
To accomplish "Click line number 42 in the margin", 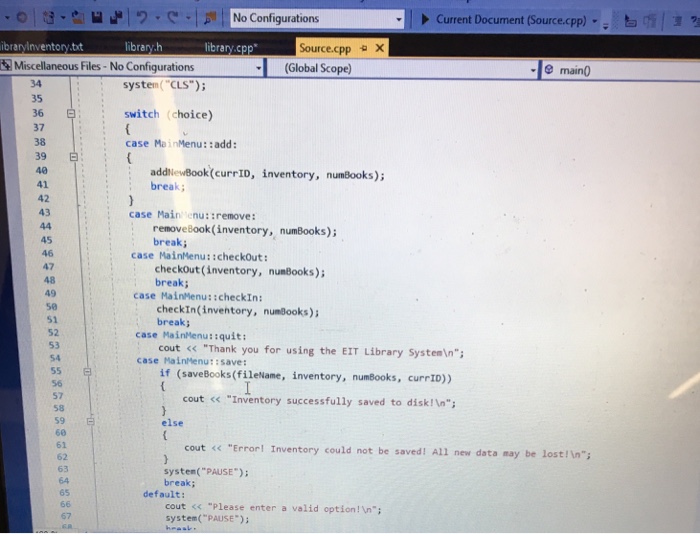I will (43, 198).
